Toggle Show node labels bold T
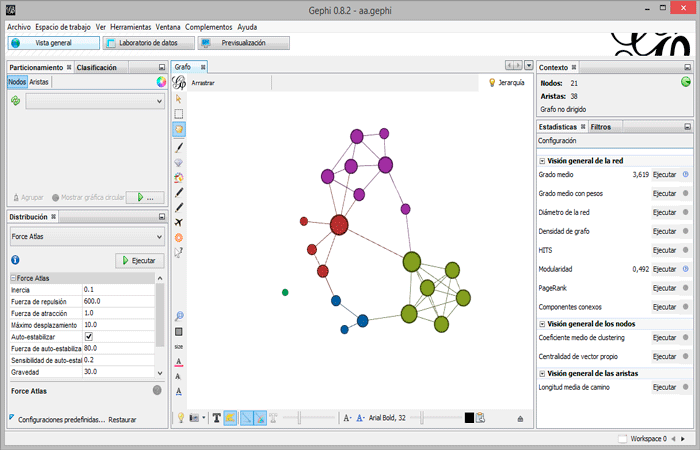Screen dimensions: 700x450 (x=217, y=418)
